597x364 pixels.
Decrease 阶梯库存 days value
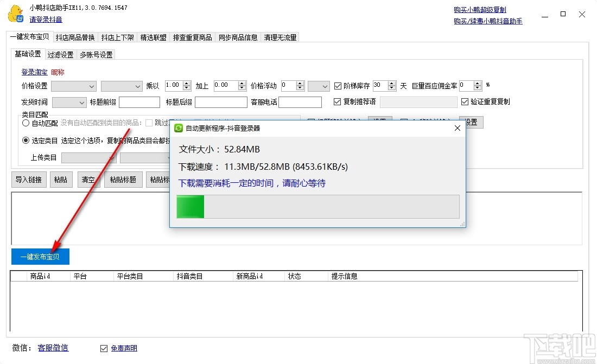[392, 88]
